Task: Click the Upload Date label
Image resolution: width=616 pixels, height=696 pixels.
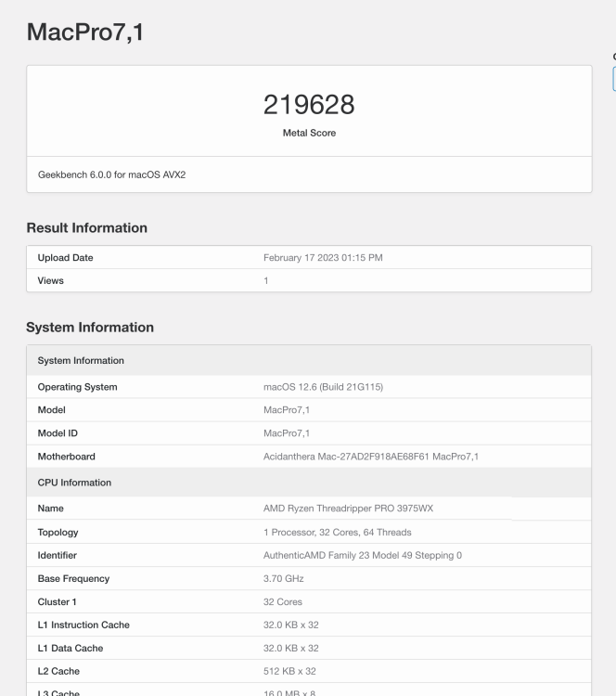Action: (x=65, y=257)
